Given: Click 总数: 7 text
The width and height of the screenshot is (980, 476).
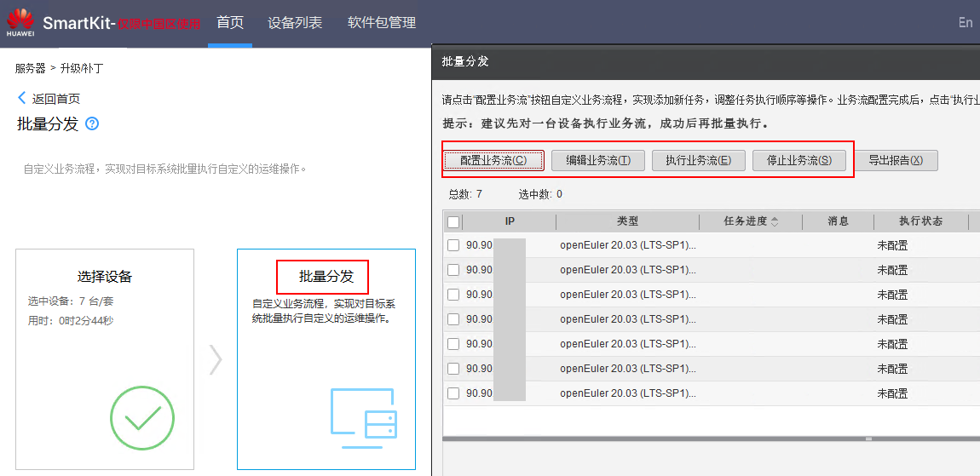Looking at the screenshot, I should click(465, 194).
